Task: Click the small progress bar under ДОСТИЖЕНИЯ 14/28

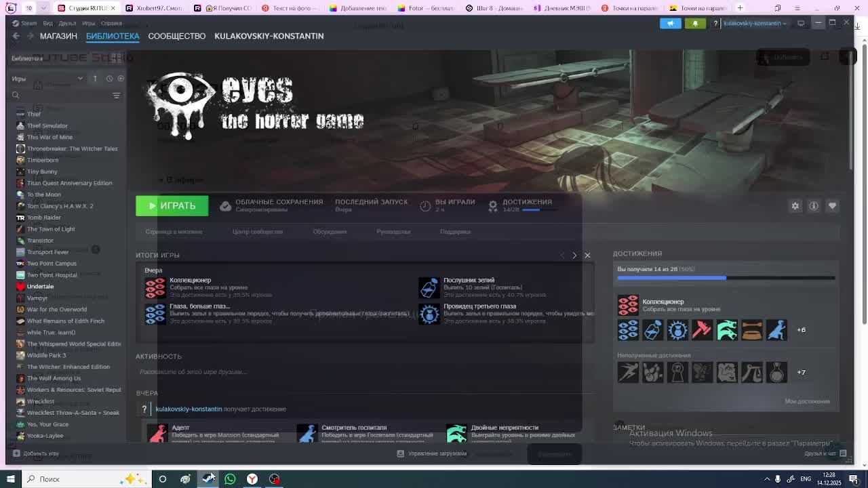Action: (x=540, y=210)
